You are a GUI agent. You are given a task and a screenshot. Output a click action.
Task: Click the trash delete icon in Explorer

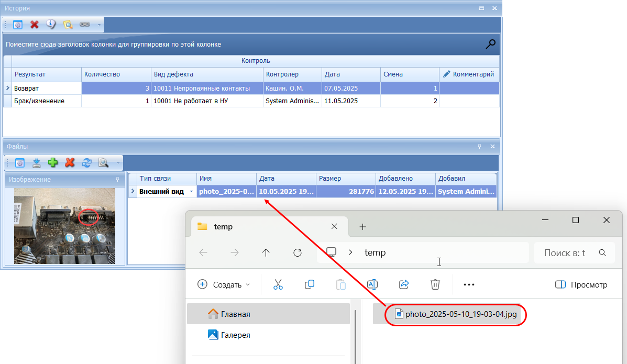(x=435, y=284)
